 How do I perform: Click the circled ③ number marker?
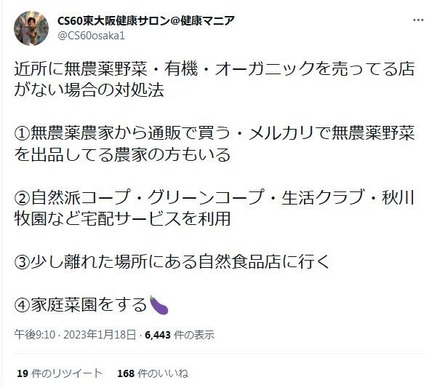pos(22,262)
